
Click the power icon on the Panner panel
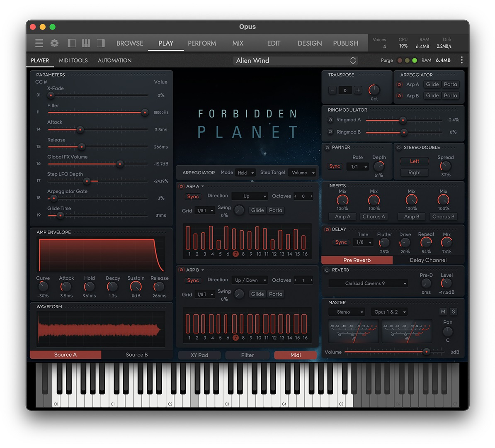[327, 147]
